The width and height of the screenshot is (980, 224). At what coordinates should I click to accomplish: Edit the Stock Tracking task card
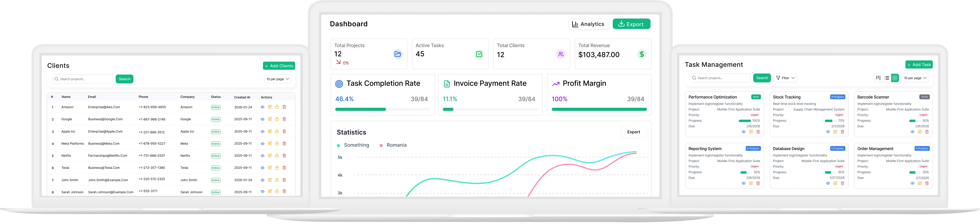(835, 132)
